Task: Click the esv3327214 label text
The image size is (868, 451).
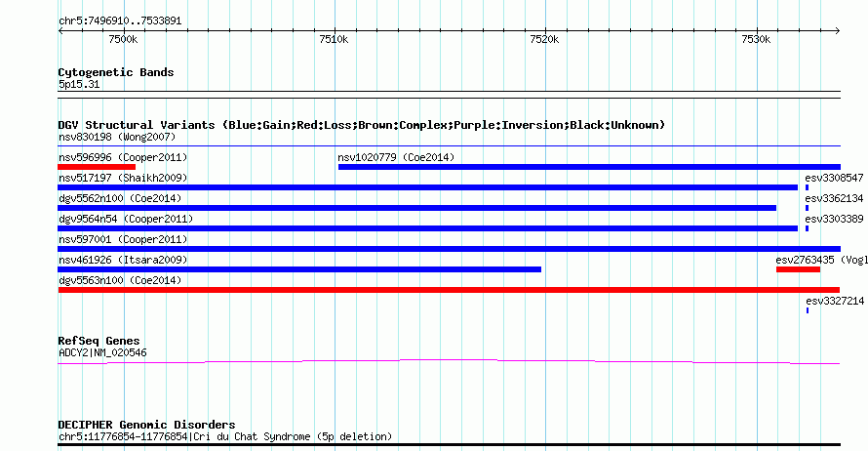Action: pos(835,301)
